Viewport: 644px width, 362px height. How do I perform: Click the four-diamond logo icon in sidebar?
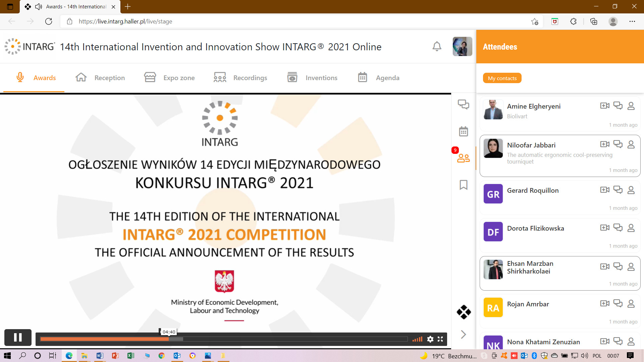point(464,312)
